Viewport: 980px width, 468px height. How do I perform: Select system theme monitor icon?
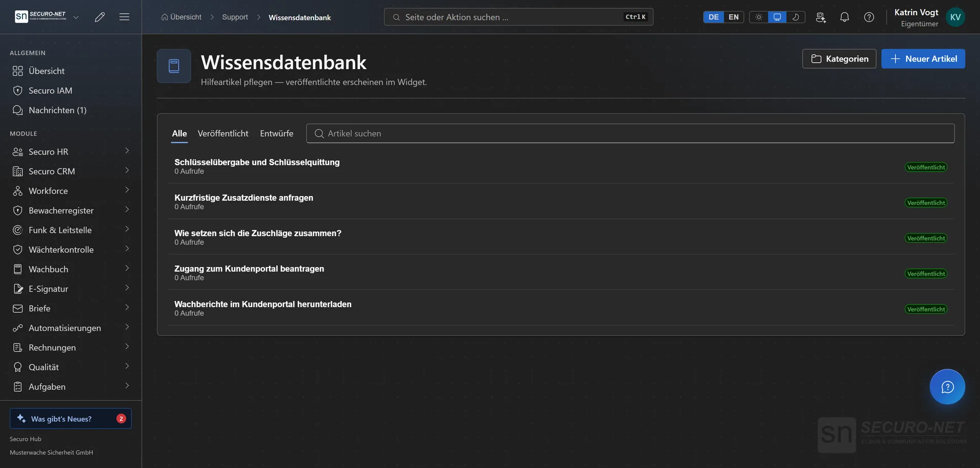[777, 17]
